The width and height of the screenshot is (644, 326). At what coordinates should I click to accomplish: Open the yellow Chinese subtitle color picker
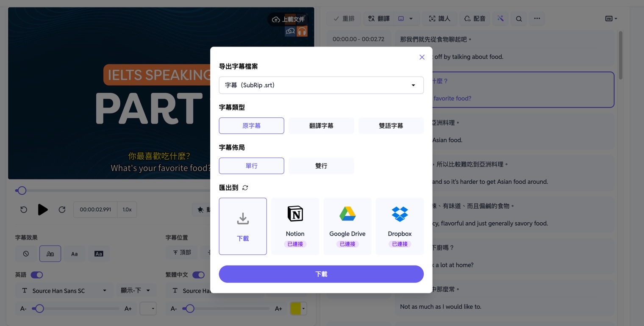pyautogui.click(x=298, y=309)
